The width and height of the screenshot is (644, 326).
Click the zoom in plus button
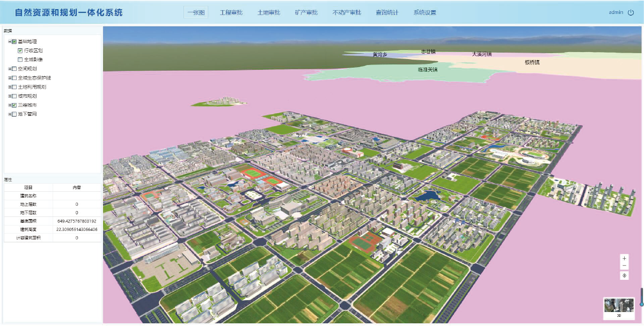(624, 258)
